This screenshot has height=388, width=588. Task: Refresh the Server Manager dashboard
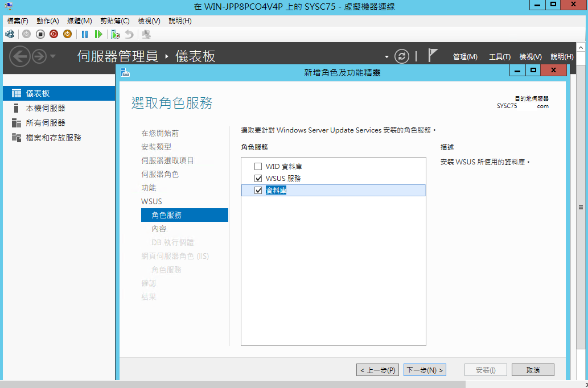[402, 56]
